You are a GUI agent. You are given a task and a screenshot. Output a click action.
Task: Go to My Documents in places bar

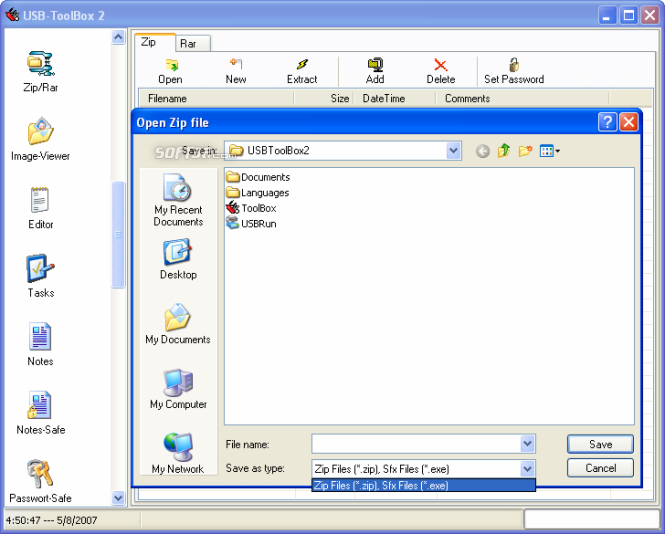(178, 324)
